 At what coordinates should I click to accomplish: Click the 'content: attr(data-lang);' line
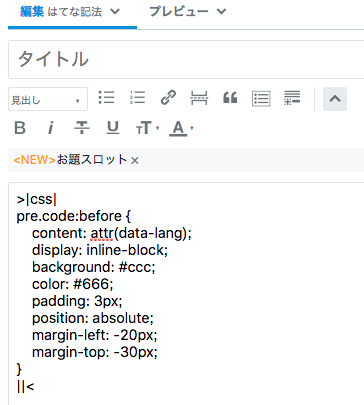(x=112, y=233)
